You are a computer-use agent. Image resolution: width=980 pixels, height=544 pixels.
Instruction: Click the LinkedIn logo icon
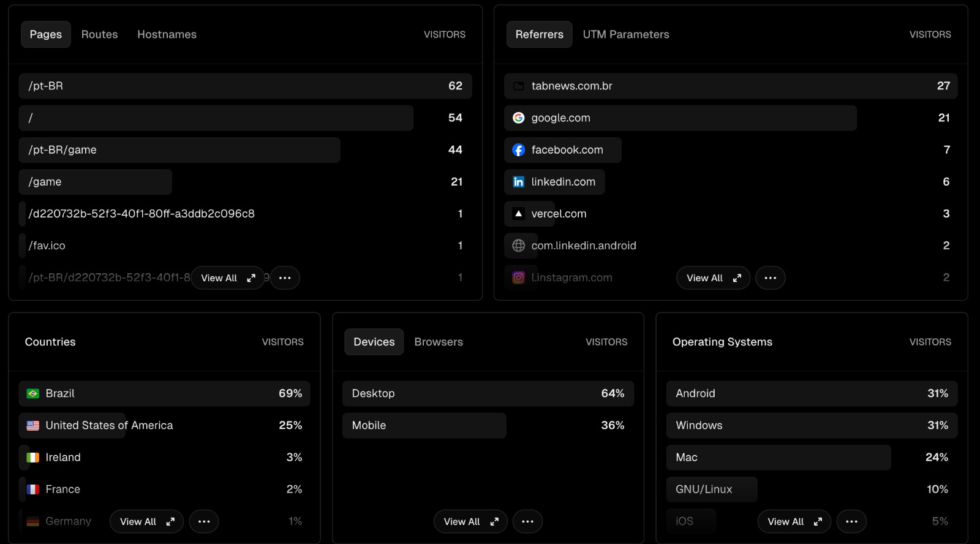tap(518, 182)
